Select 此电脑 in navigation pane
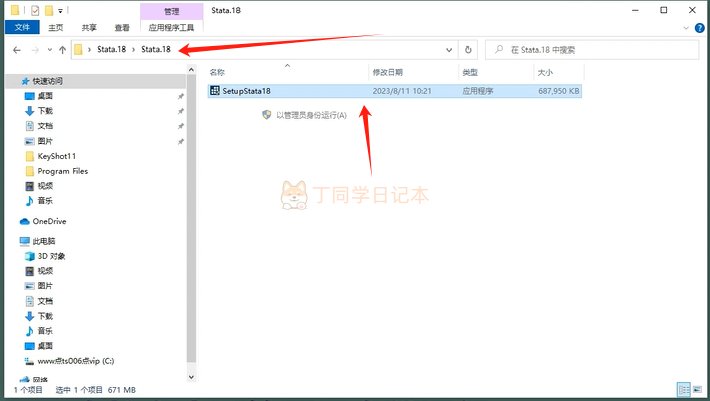Image resolution: width=710 pixels, height=401 pixels. 43,241
